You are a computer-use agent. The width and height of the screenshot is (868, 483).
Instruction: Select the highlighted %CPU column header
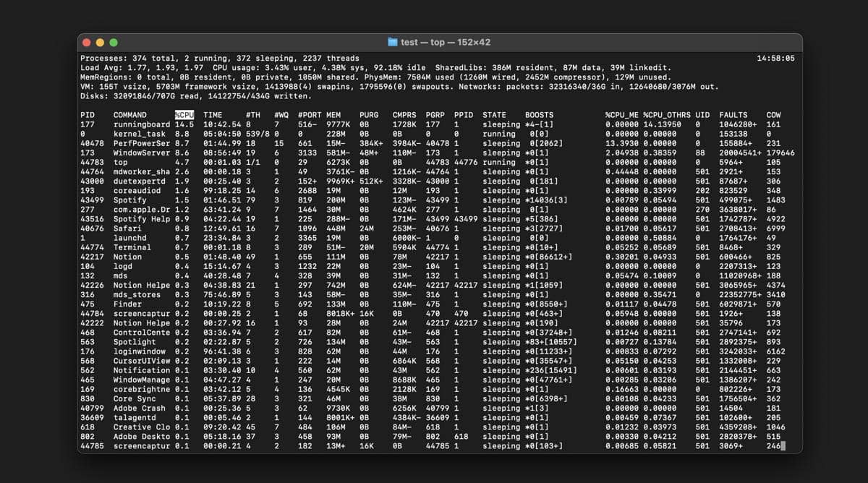pos(184,115)
